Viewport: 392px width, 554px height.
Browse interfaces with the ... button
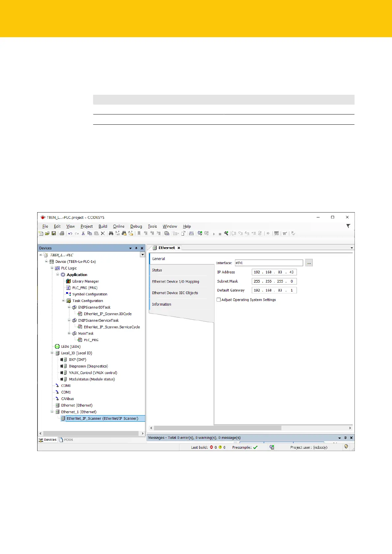pos(309,263)
